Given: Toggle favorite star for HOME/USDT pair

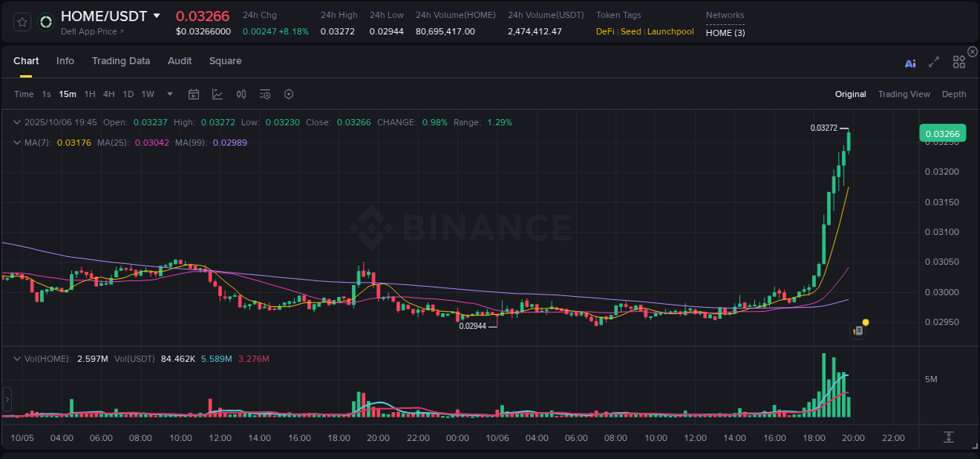Looking at the screenshot, I should click(21, 22).
